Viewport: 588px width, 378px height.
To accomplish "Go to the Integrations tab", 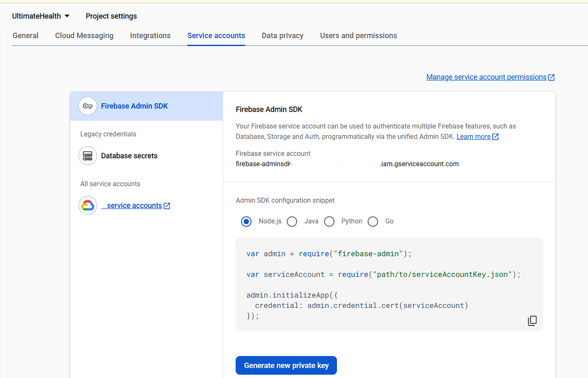I will 150,36.
